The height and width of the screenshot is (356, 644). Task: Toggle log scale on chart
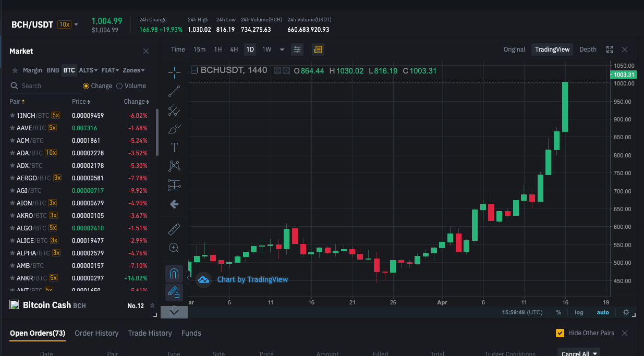579,312
